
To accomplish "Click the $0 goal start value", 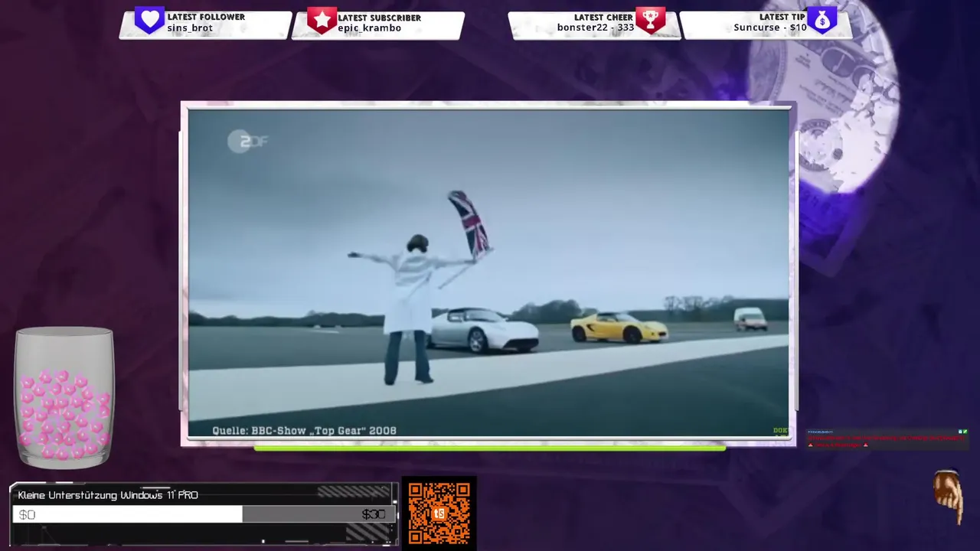I will tap(27, 515).
